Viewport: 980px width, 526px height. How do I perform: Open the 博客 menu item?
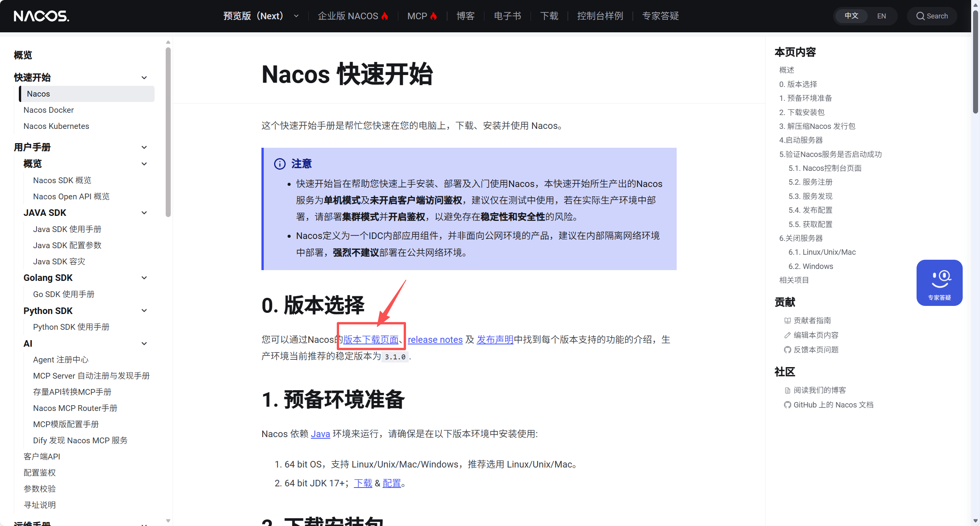[x=465, y=16]
